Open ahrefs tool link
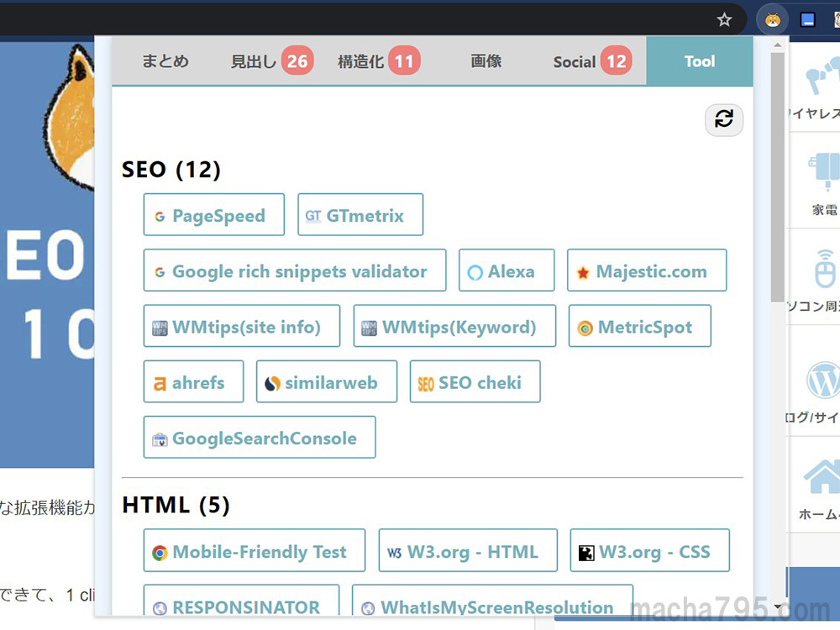Image resolution: width=840 pixels, height=630 pixels. 193,382
